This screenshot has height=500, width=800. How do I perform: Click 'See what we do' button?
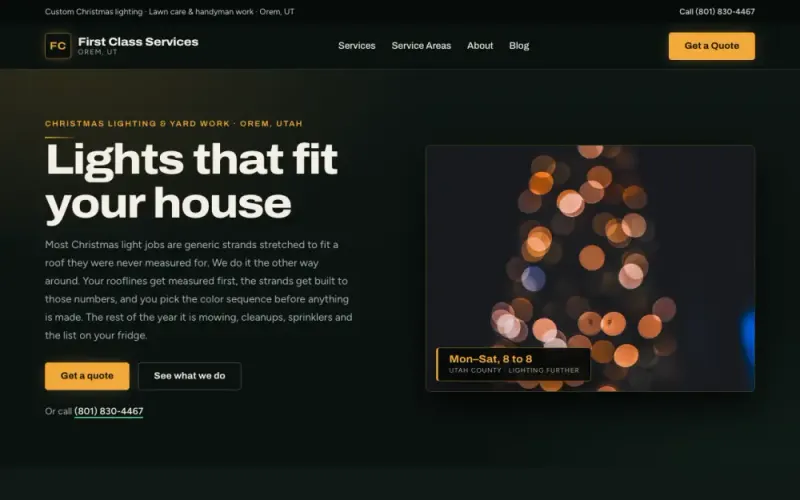(190, 376)
